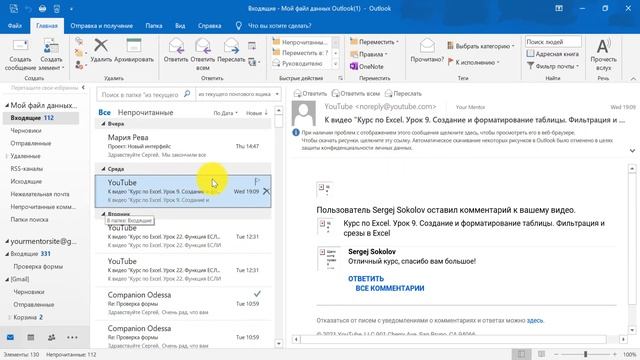The height and width of the screenshot is (360, 640).
Task: Create a new email message
Action: coord(20,55)
